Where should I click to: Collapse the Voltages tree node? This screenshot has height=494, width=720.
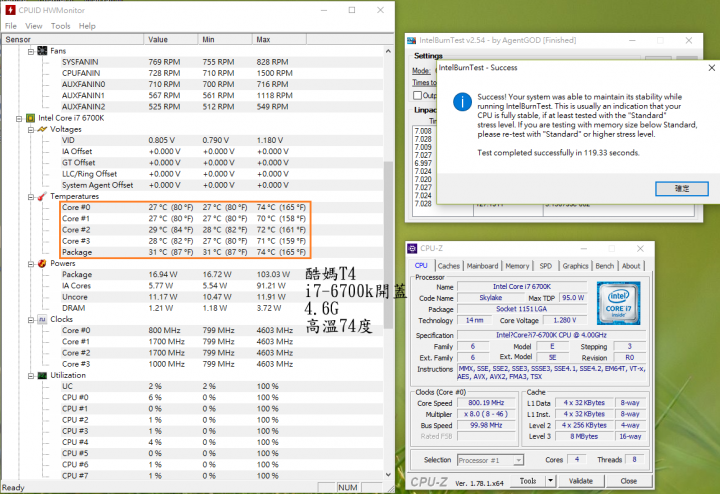[x=31, y=130]
